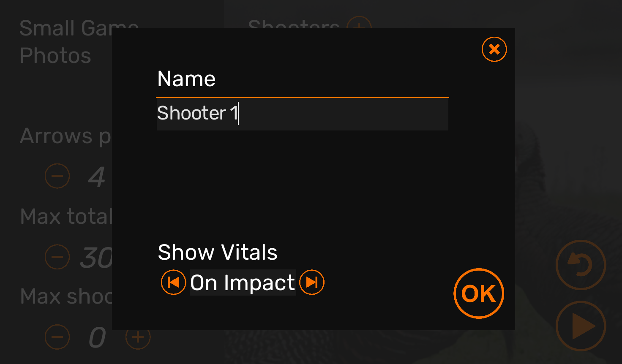Select previous Show Vitals option arrow
This screenshot has height=364, width=622.
click(173, 282)
